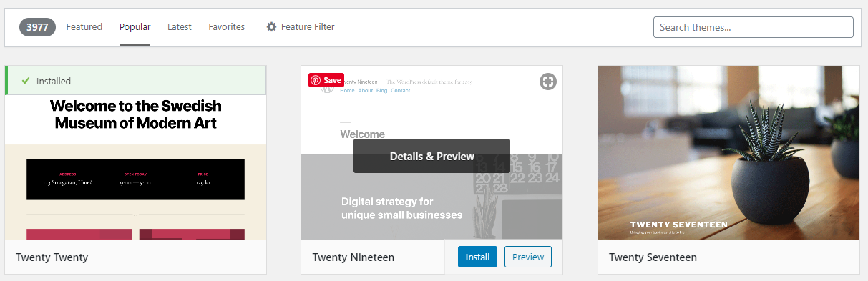Switch to the Popular tab
This screenshot has width=868, height=281.
(135, 27)
